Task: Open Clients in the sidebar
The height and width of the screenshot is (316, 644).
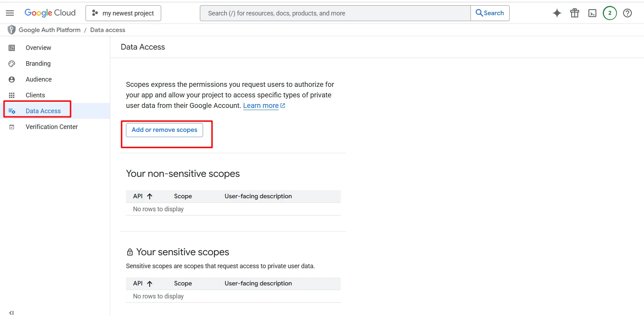Action: (x=55, y=95)
